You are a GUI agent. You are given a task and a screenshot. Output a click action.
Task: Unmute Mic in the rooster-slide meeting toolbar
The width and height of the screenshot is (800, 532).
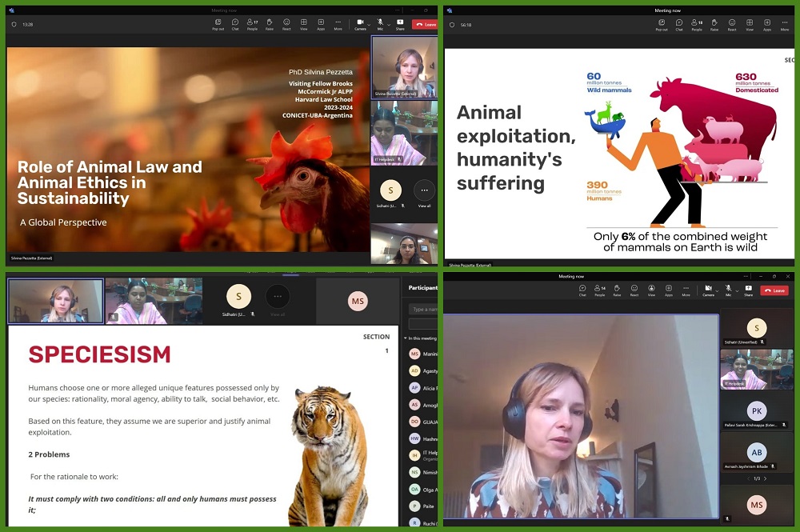pos(380,25)
